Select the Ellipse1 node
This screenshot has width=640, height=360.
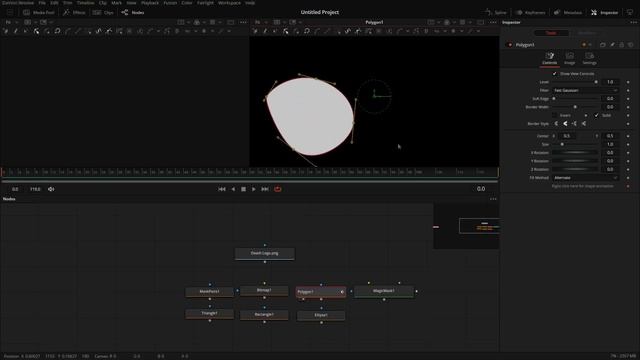(x=321, y=316)
